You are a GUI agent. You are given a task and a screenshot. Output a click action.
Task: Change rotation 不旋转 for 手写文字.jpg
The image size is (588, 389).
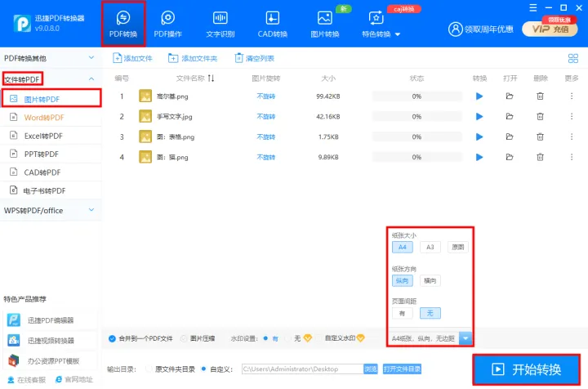click(266, 117)
